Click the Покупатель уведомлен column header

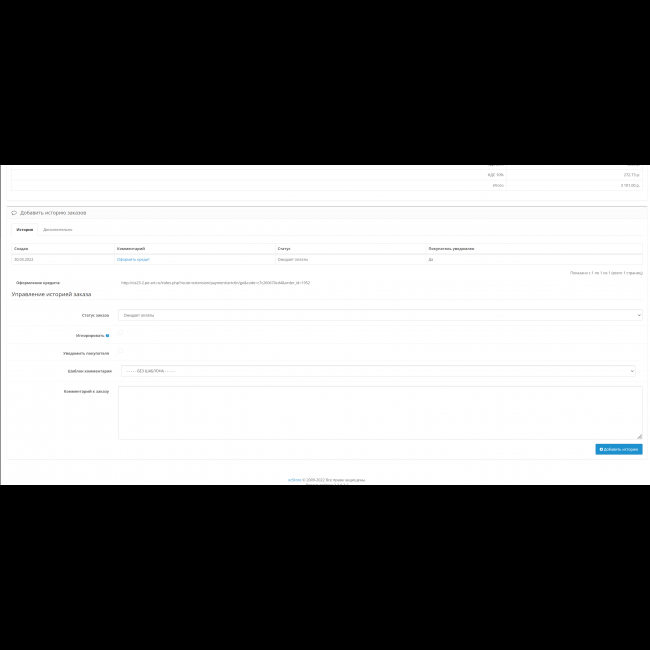tap(450, 248)
